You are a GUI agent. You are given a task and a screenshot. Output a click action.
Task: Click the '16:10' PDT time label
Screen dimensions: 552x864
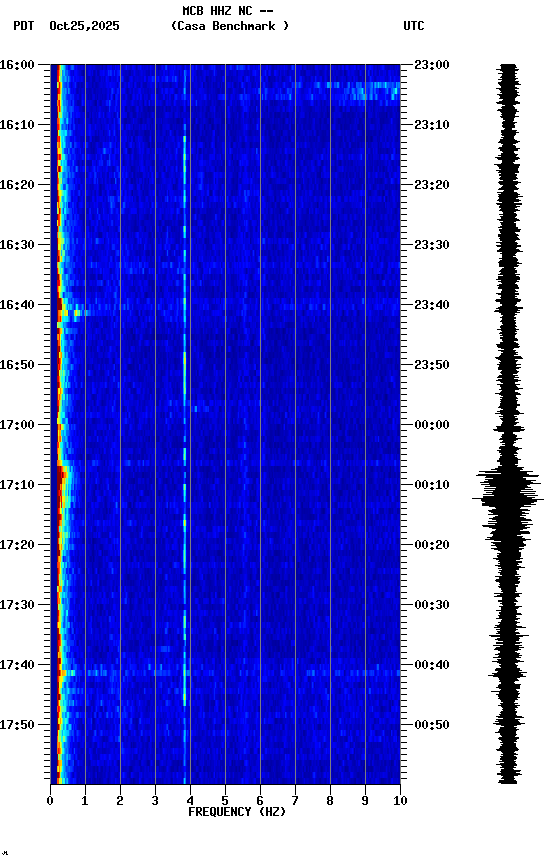(x=17, y=125)
